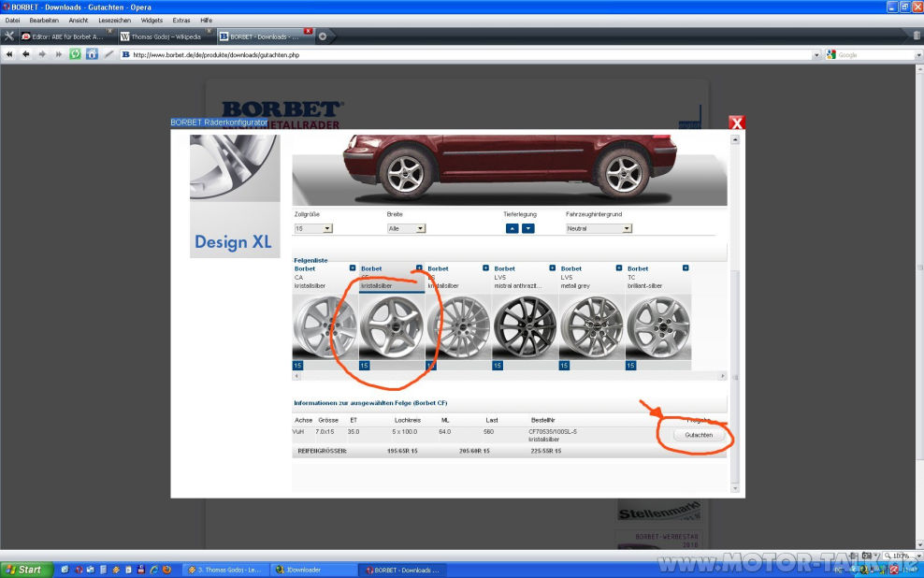Go to the home page
This screenshot has height=578, width=924.
[x=92, y=54]
